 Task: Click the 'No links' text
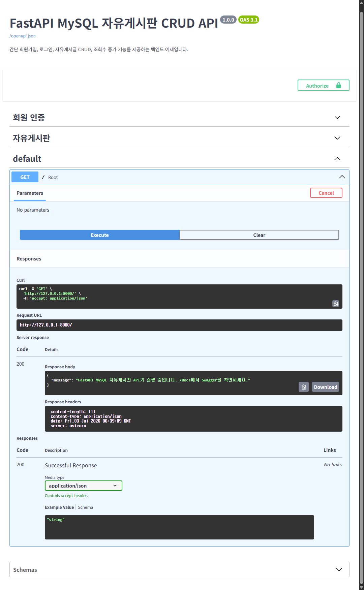(333, 465)
